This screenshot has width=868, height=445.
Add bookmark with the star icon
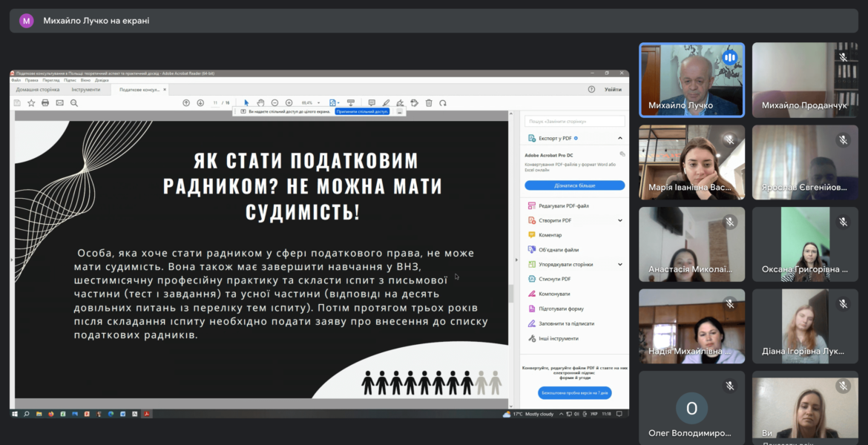click(x=31, y=103)
